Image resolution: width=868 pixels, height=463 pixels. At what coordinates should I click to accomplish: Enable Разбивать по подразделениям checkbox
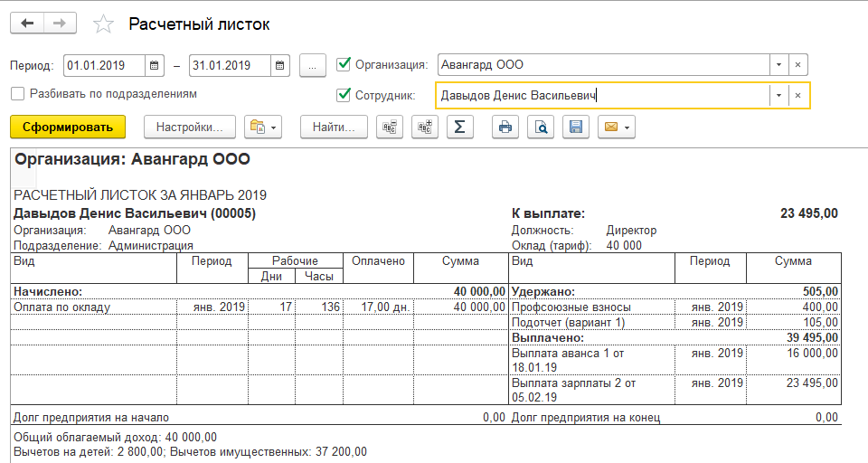tap(17, 93)
